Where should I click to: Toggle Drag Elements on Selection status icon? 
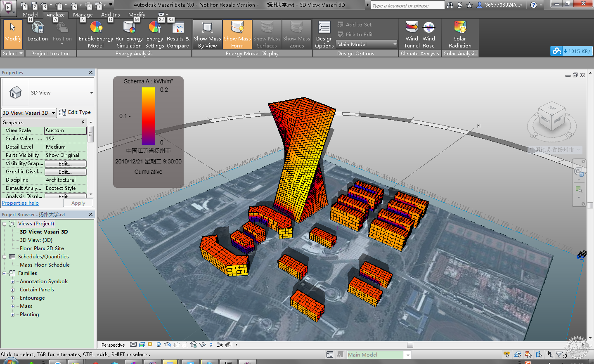pos(550,355)
